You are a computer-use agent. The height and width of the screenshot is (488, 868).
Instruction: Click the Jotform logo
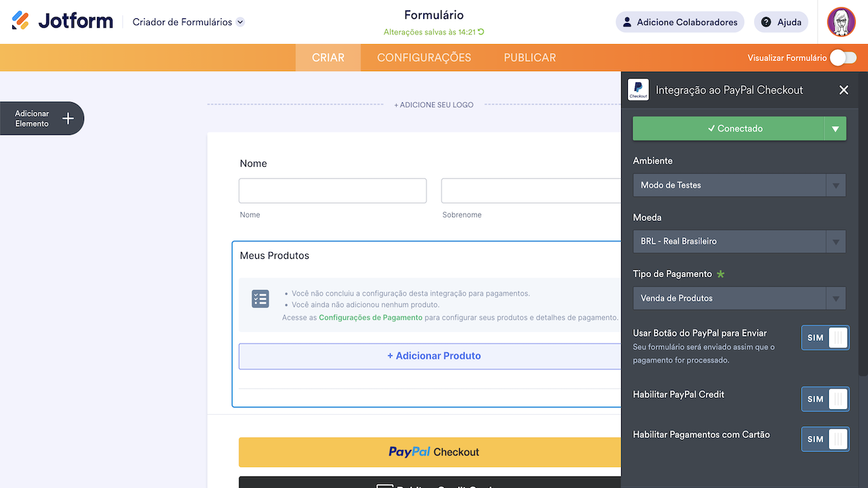[x=62, y=22]
